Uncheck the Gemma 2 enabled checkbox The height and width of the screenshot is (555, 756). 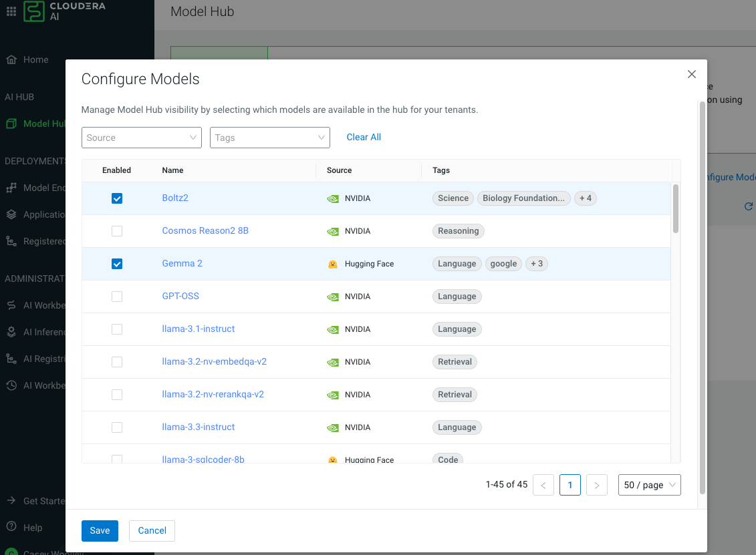tap(117, 264)
